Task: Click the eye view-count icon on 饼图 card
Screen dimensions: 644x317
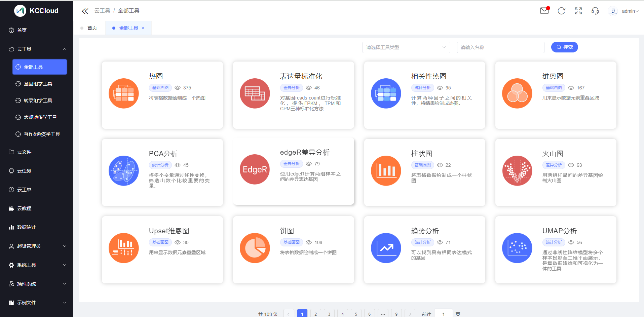Action: (309, 242)
